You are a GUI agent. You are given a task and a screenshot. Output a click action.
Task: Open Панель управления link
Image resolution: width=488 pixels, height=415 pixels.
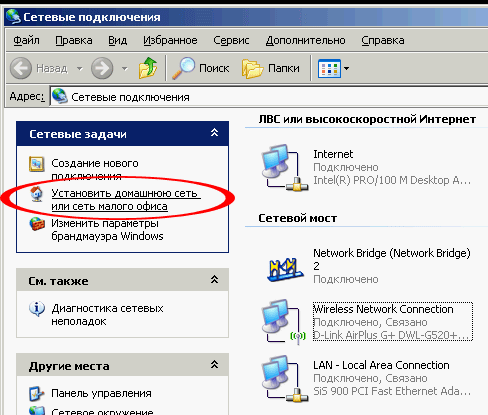pos(101,393)
